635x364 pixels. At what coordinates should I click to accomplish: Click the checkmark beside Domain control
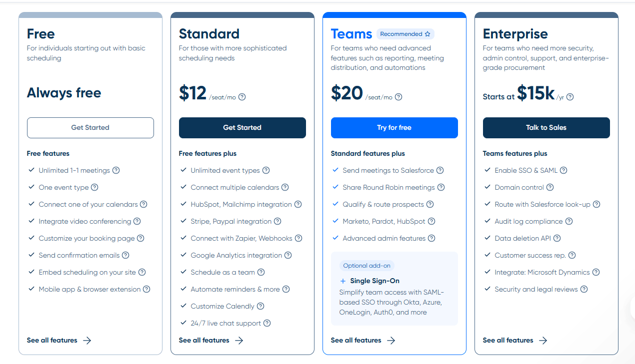pos(487,187)
